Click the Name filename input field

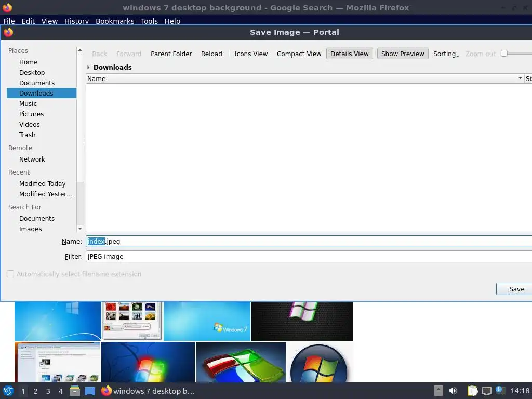coord(309,241)
